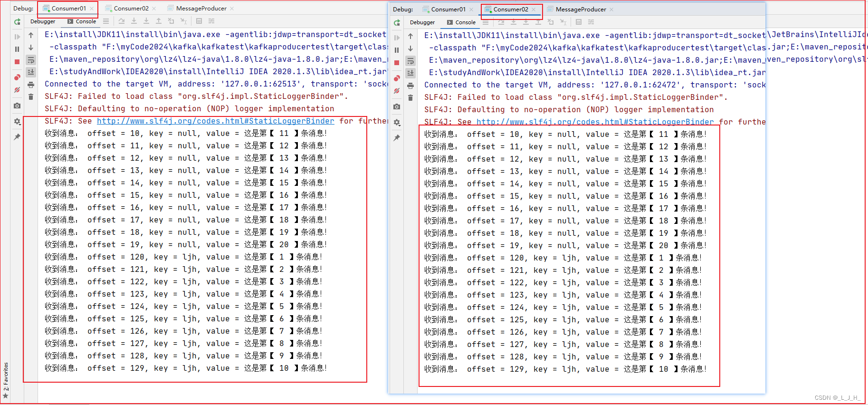Switch to Debugger tab in left panel
This screenshot has width=868, height=405.
43,21
